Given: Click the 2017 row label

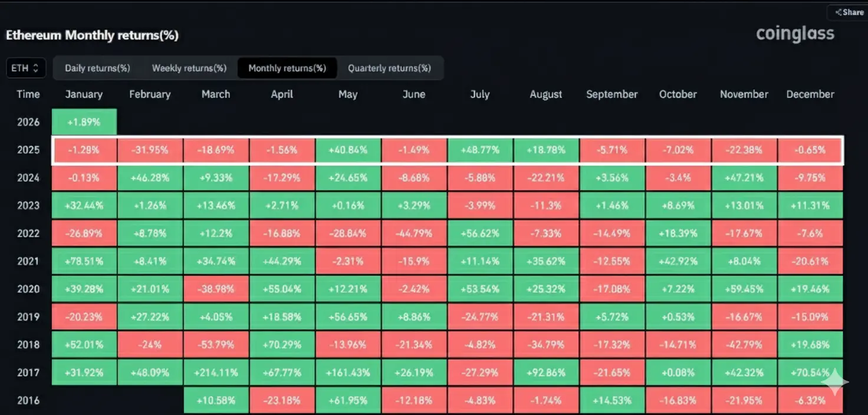Looking at the screenshot, I should pyautogui.click(x=28, y=373).
